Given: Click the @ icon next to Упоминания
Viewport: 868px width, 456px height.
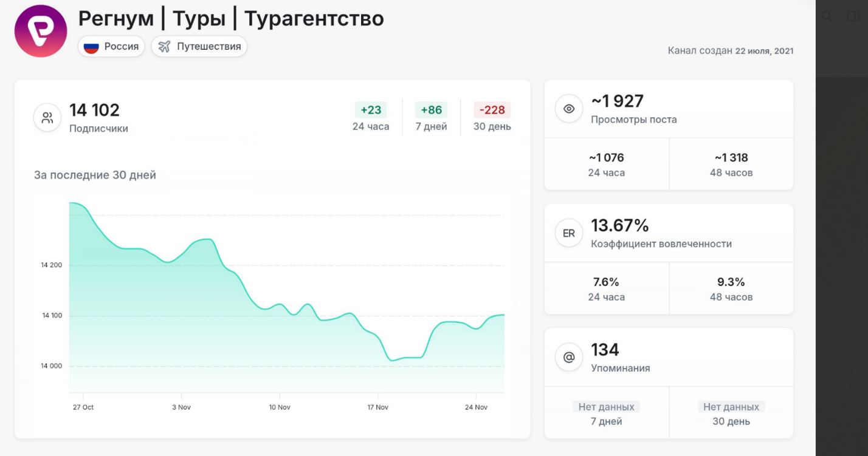Looking at the screenshot, I should tap(568, 357).
